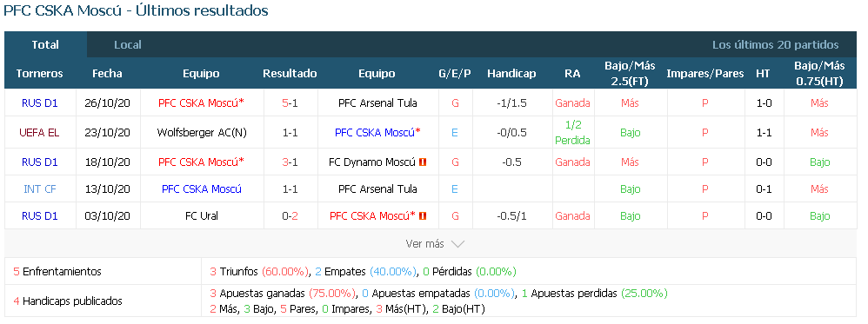The image size is (868, 324).
Task: Click the PFC Arsenal Tula team on 26/10/20
Action: tap(377, 102)
